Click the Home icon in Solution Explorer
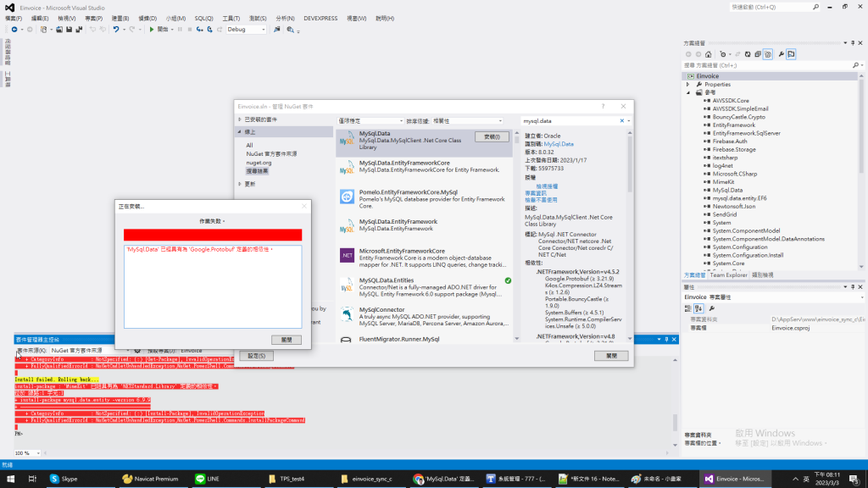 click(x=708, y=54)
